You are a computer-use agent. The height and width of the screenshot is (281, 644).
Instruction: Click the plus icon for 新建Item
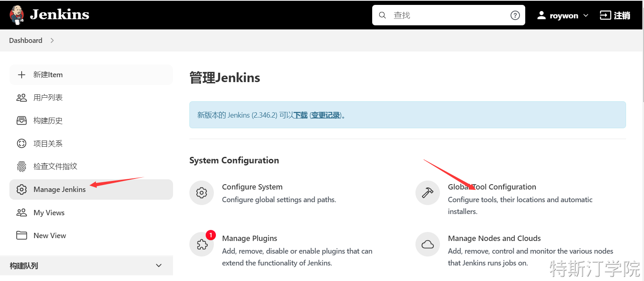(x=22, y=75)
